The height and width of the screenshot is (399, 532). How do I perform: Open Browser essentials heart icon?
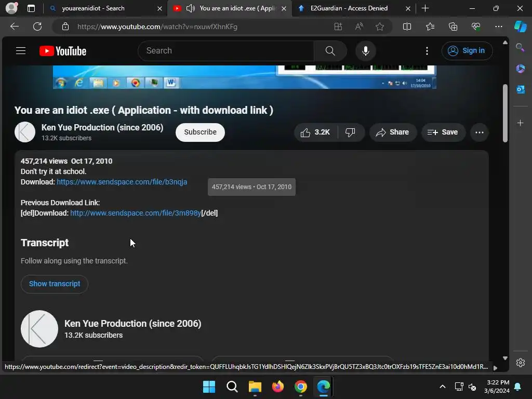pyautogui.click(x=476, y=26)
